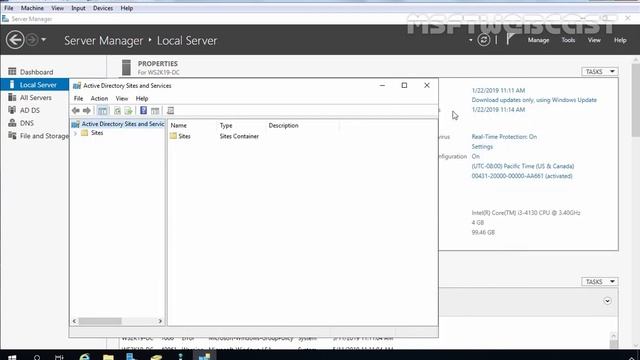Open File menu in AD Sites window
Image resolution: width=640 pixels, height=360 pixels.
coord(78,98)
